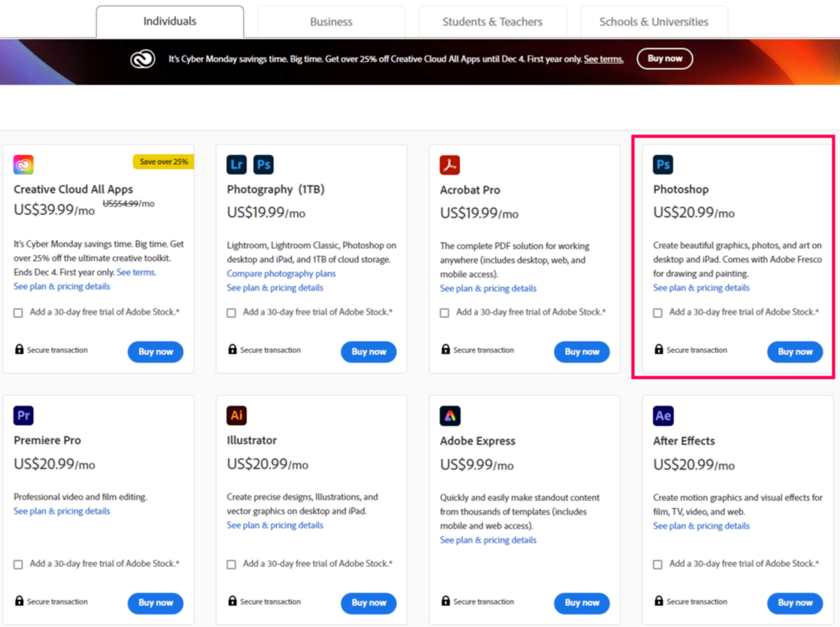The width and height of the screenshot is (840, 627).
Task: Buy the Photography (1TB) plan
Action: click(369, 352)
